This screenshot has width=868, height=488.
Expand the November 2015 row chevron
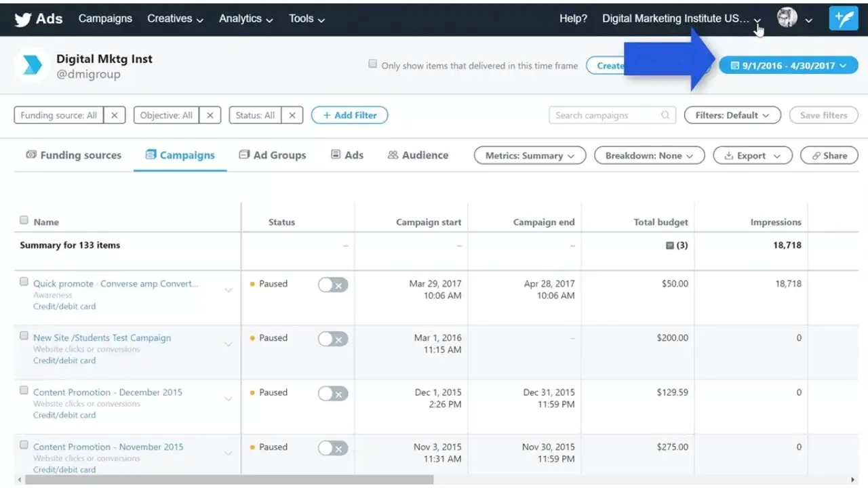(x=229, y=453)
